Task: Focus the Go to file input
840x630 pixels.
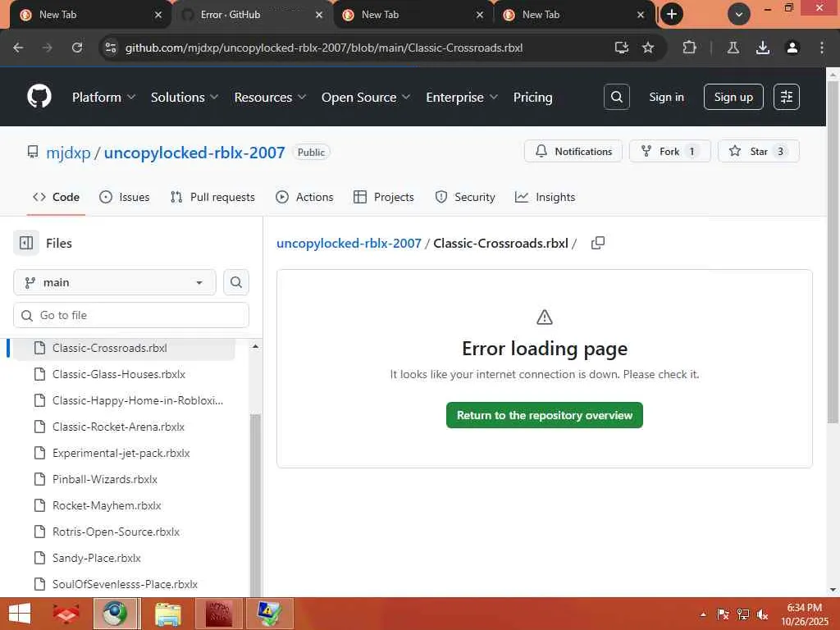Action: [131, 315]
